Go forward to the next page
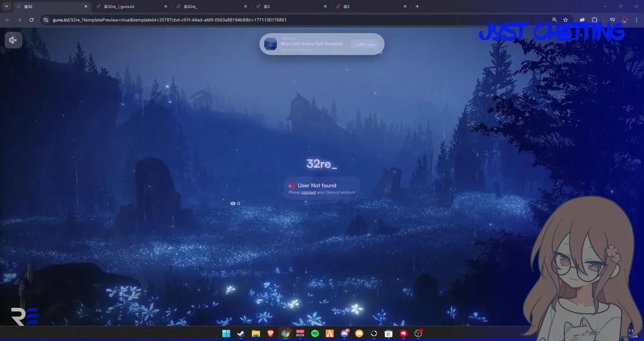Screen dimensions: 644x341 19,20
